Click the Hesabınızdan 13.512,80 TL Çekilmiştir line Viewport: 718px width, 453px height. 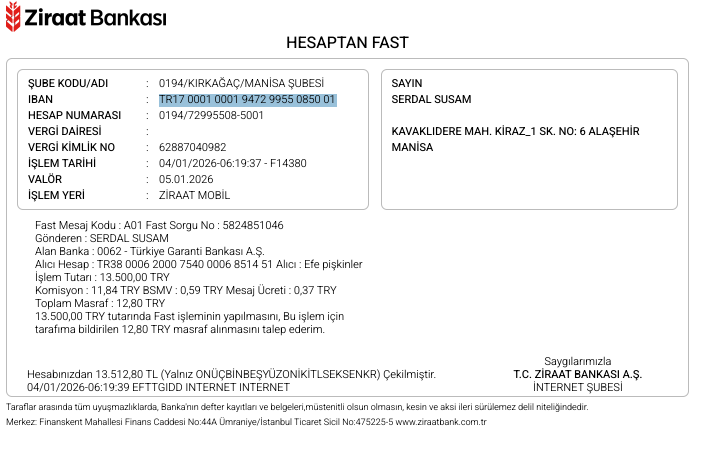coord(231,374)
